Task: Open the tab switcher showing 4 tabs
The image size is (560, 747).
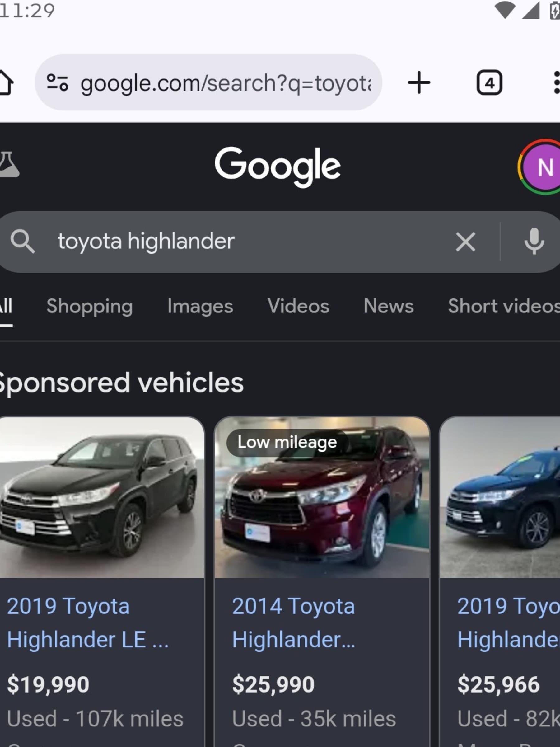Action: 489,83
